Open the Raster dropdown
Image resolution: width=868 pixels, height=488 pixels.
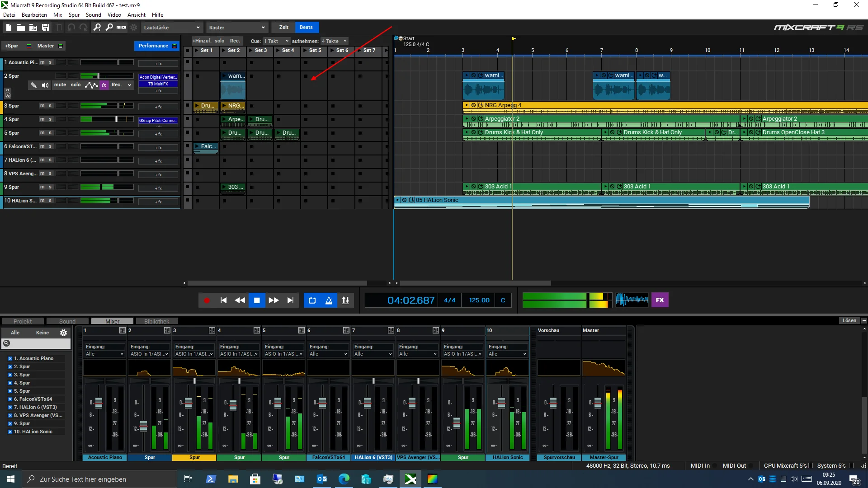click(237, 28)
